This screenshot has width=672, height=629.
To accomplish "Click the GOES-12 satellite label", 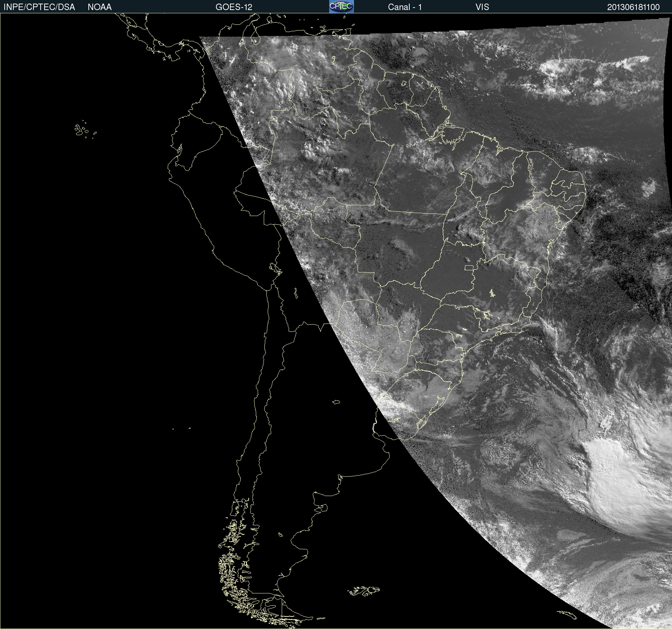I will tap(234, 7).
